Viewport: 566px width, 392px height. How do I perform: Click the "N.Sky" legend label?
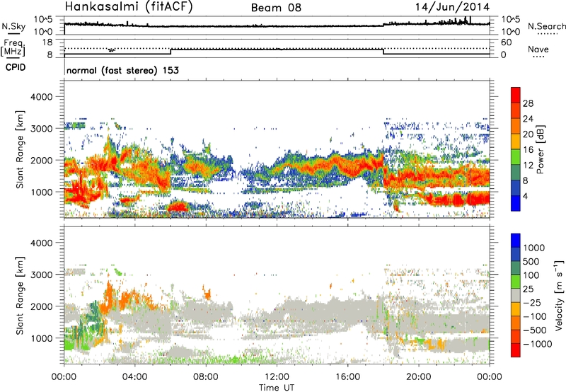pyautogui.click(x=13, y=26)
